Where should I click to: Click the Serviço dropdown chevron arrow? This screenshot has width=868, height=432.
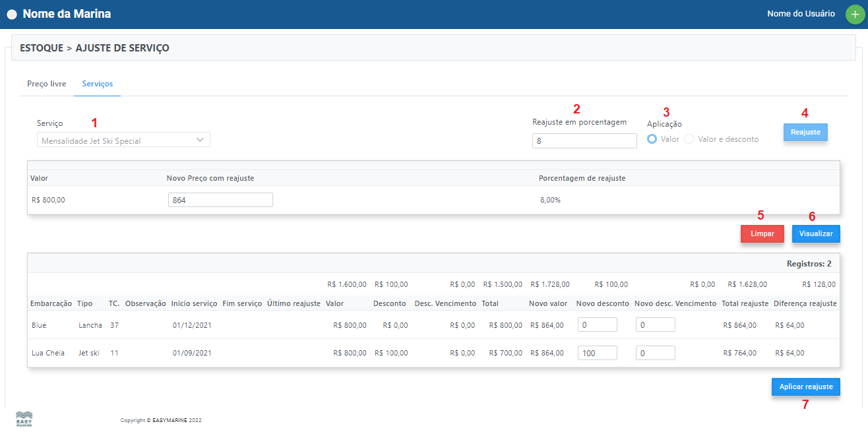coord(201,140)
